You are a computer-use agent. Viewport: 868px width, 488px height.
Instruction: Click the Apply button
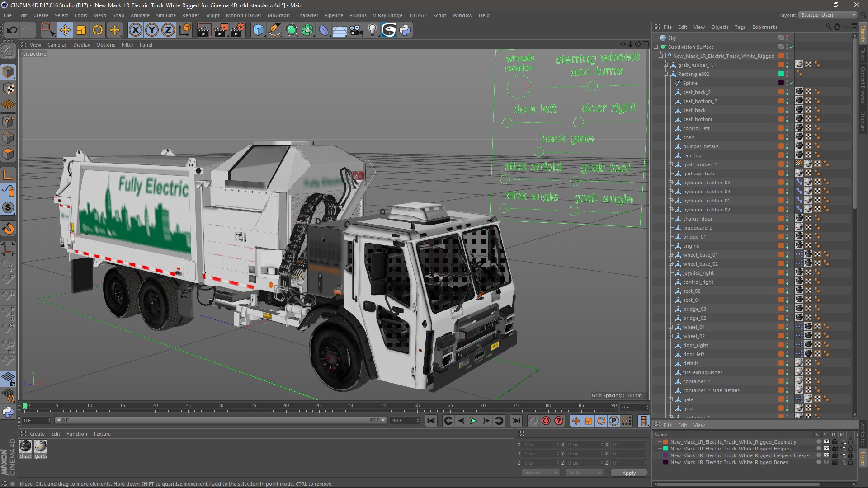[x=629, y=473]
